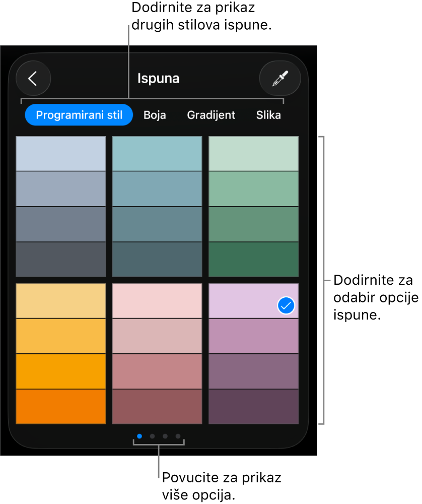This screenshot has width=422, height=504.
Task: Apply the pale yellow swatch
Action: coord(61,301)
